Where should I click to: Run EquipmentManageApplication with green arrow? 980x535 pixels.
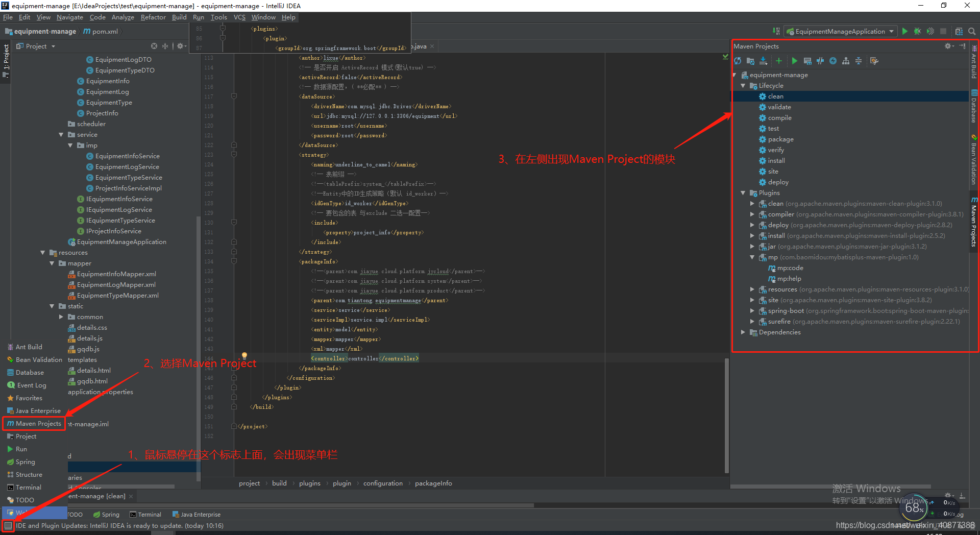click(x=905, y=31)
